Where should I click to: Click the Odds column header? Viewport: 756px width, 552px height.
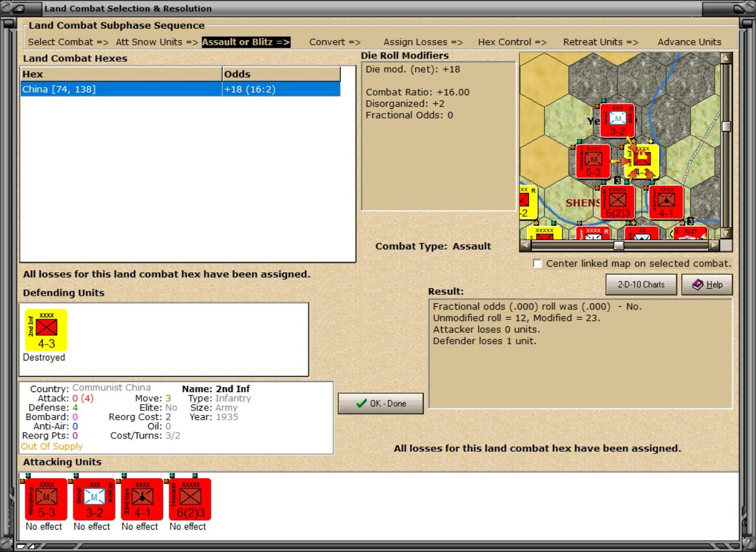[x=281, y=74]
